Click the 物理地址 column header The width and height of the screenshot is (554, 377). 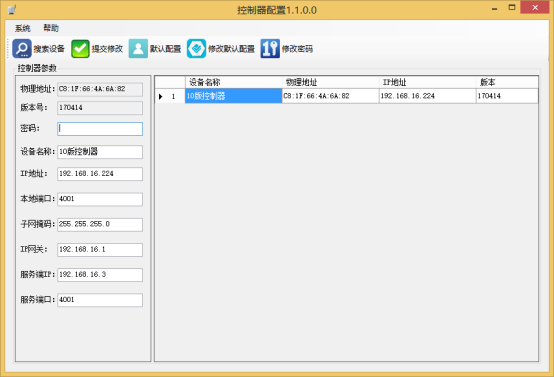[331, 82]
